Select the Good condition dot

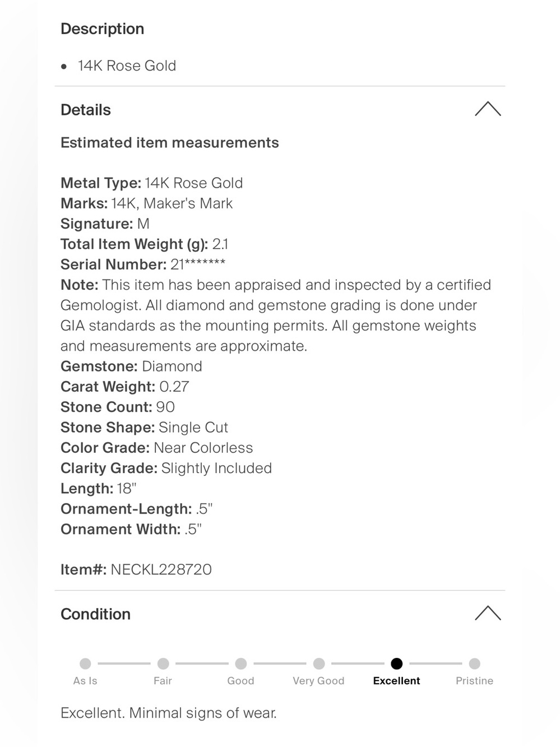pos(241,664)
